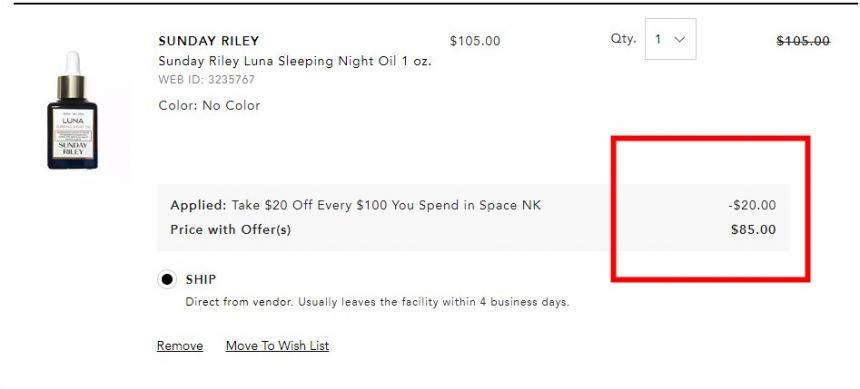
Task: Click the Direct from vendor shipping note
Action: 377,302
